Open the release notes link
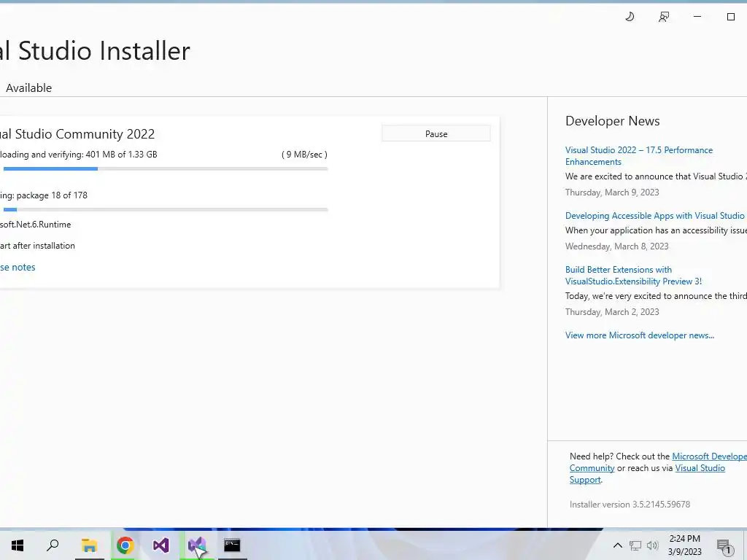Image resolution: width=747 pixels, height=560 pixels. [x=18, y=267]
